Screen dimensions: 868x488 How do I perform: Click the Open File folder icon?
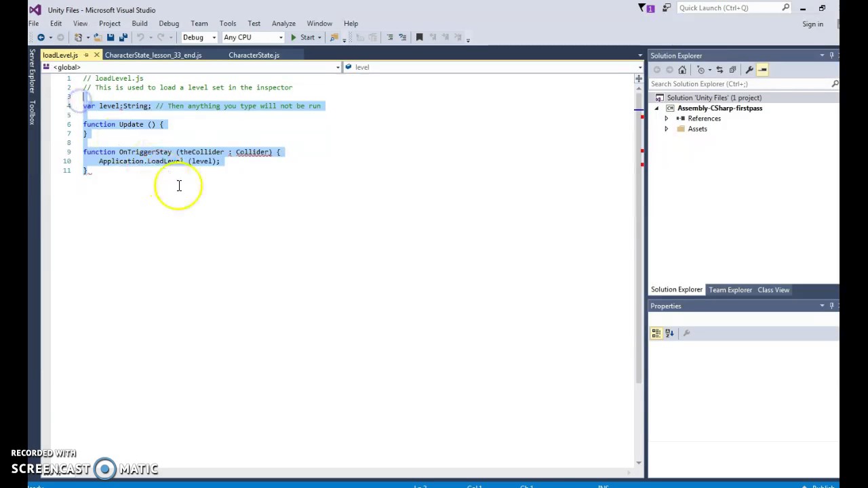[x=98, y=37]
